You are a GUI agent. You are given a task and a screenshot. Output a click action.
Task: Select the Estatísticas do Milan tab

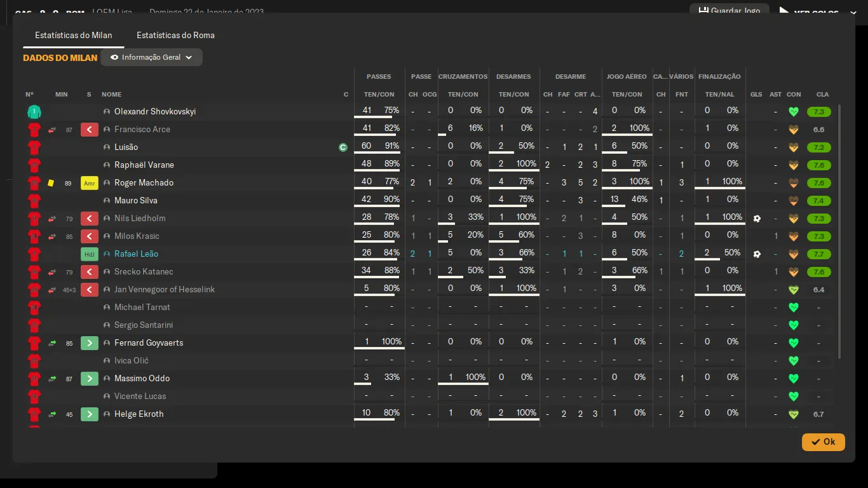(74, 35)
